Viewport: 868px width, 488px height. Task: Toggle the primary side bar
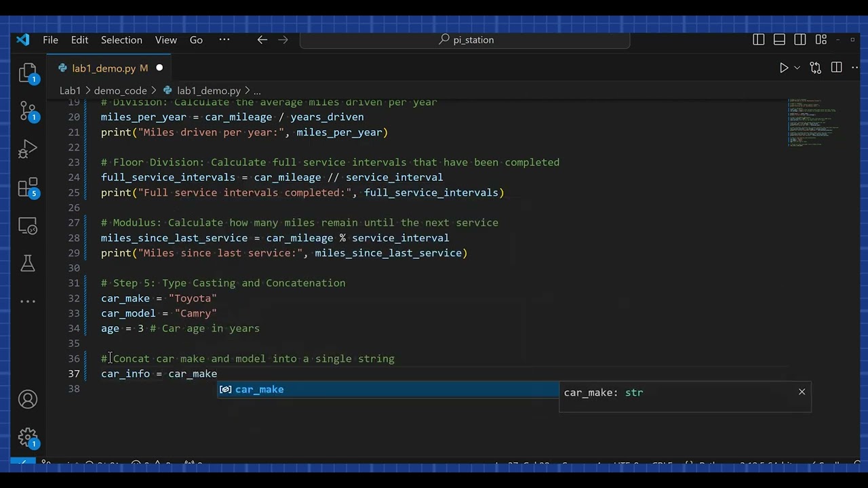[759, 40]
